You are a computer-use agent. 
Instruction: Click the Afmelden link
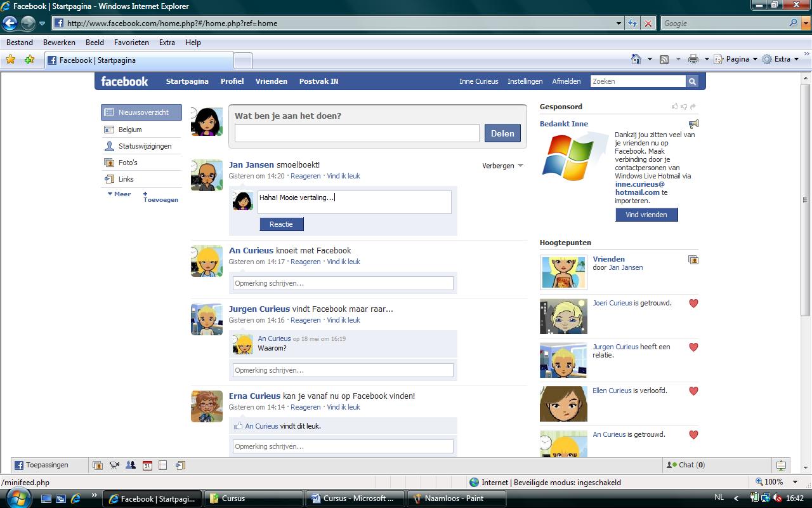566,81
